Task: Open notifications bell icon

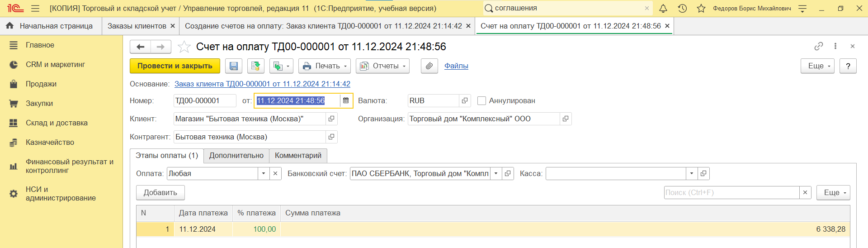Action: point(663,8)
